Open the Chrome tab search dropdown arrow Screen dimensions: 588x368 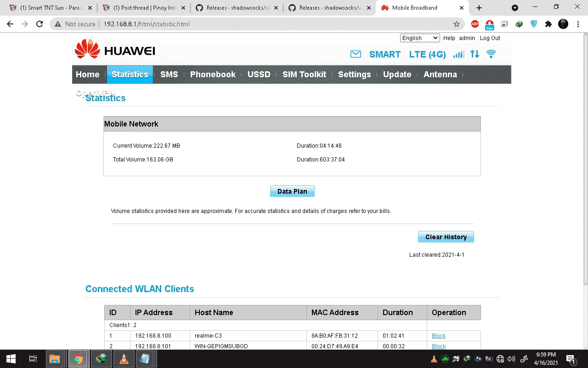point(515,8)
